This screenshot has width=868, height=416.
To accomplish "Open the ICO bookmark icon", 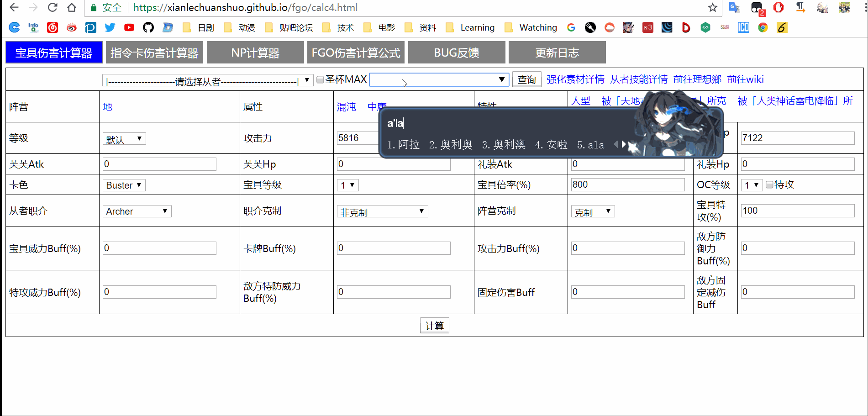I will [x=743, y=27].
